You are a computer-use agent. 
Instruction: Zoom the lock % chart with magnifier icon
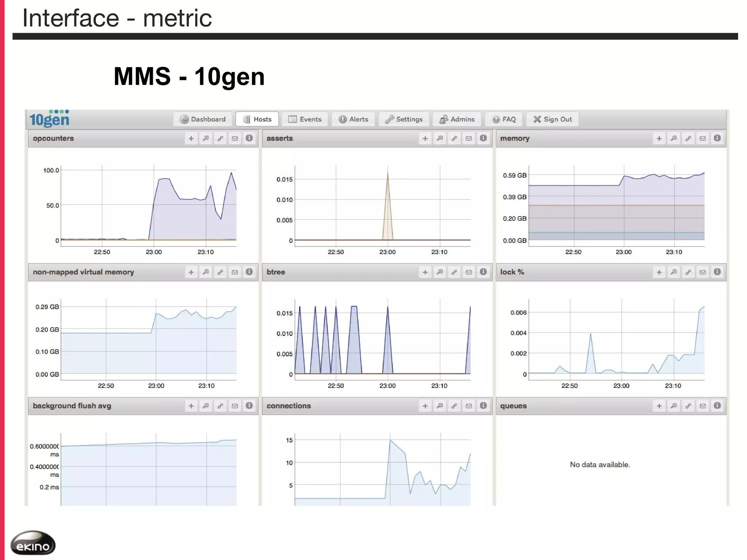pos(674,272)
